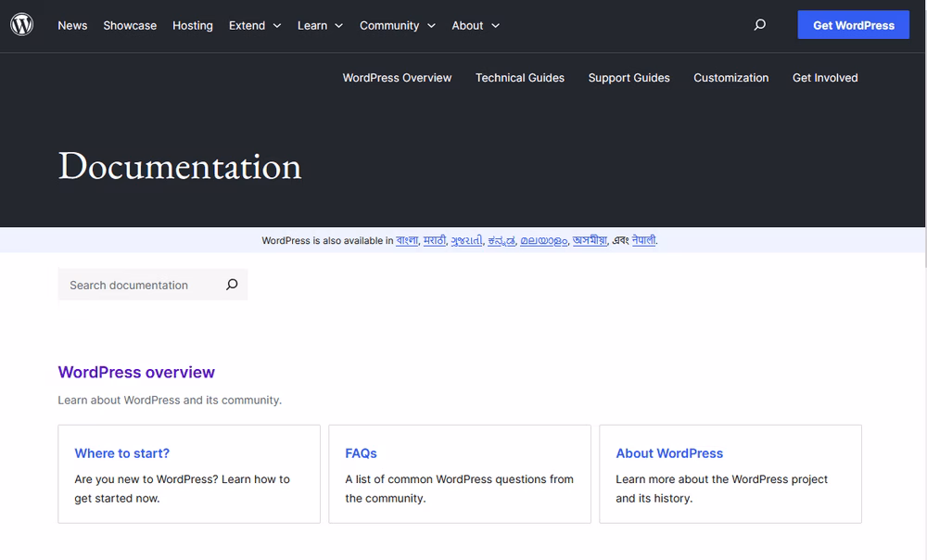Choose the Assamese অসমীয়া language link
The height and width of the screenshot is (560, 927).
590,240
